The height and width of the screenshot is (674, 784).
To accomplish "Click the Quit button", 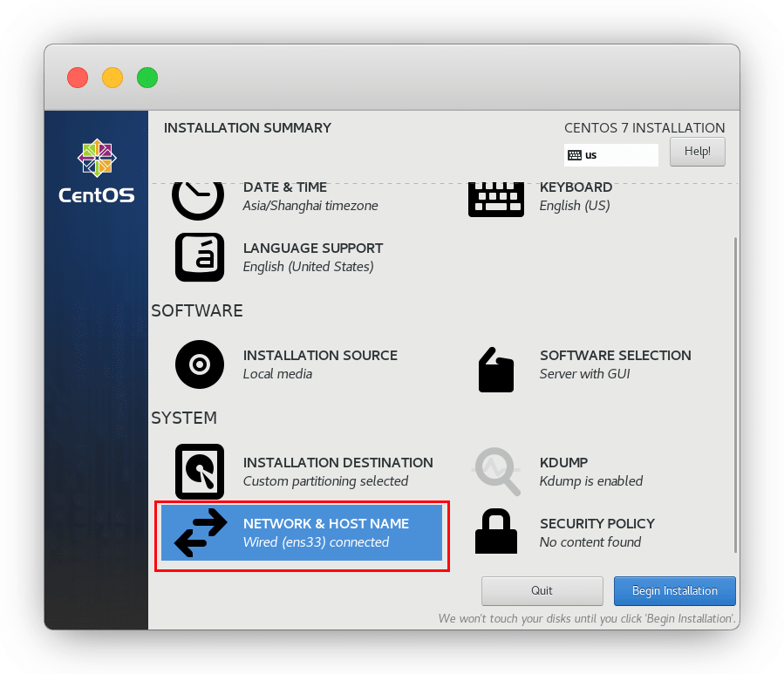I will (x=542, y=590).
